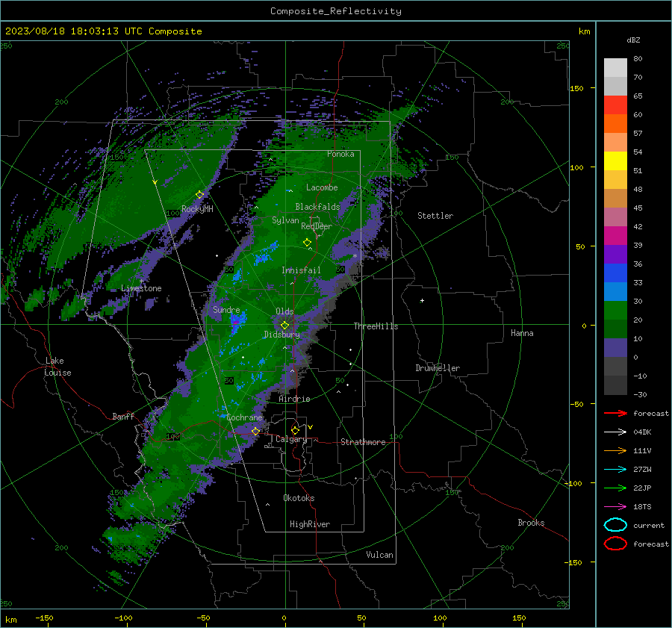
Task: Click the yellow diamond marker above Calgary
Action: [x=295, y=430]
